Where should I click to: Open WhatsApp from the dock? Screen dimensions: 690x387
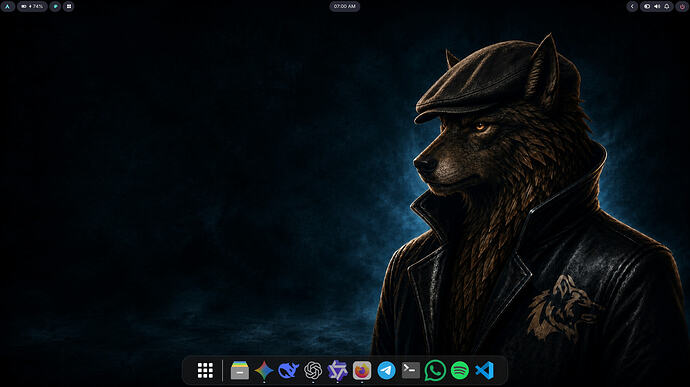tap(435, 370)
